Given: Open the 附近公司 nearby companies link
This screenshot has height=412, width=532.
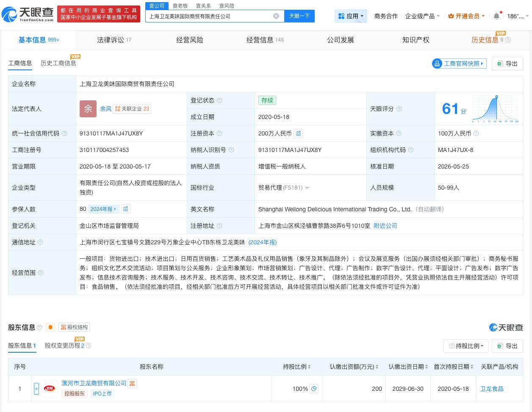Looking at the screenshot, I should (385, 226).
